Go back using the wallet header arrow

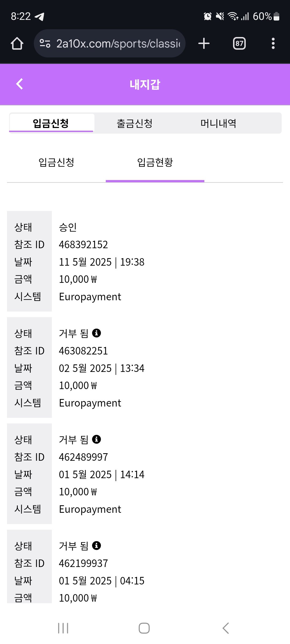tap(20, 84)
